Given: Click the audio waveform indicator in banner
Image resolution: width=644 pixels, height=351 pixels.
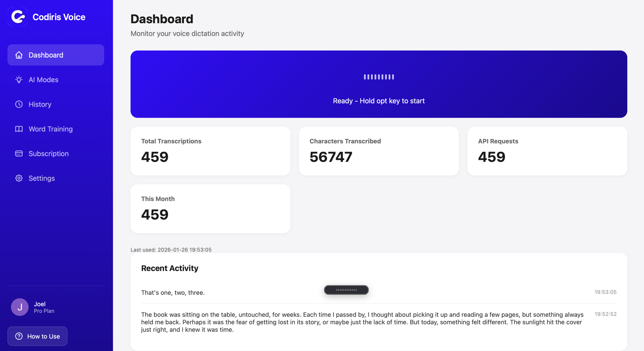Looking at the screenshot, I should 379,77.
